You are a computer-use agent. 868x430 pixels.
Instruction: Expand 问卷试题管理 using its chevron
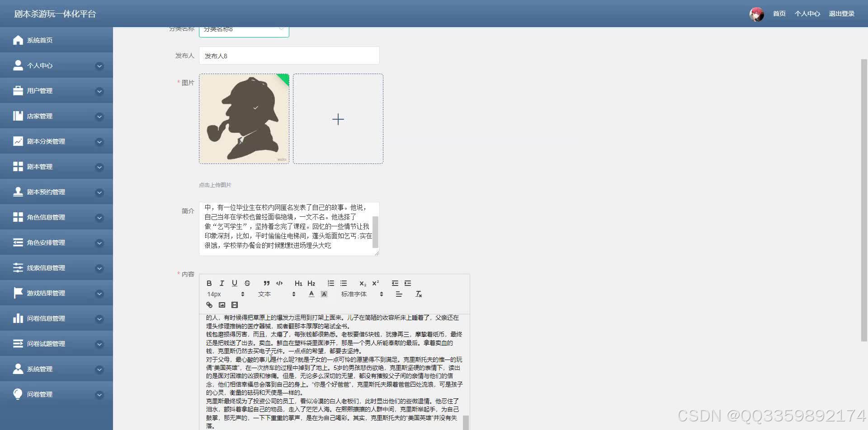point(99,344)
